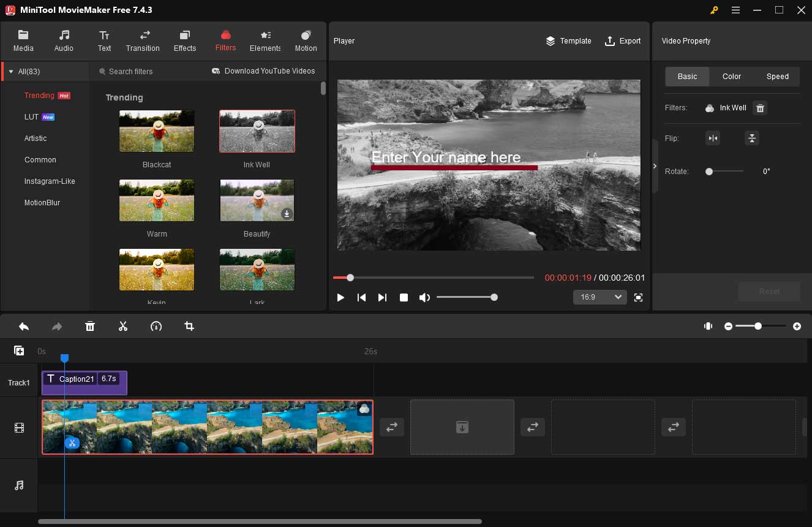The height and width of the screenshot is (527, 812).
Task: Adjust the timeline zoom slider
Action: (x=761, y=327)
